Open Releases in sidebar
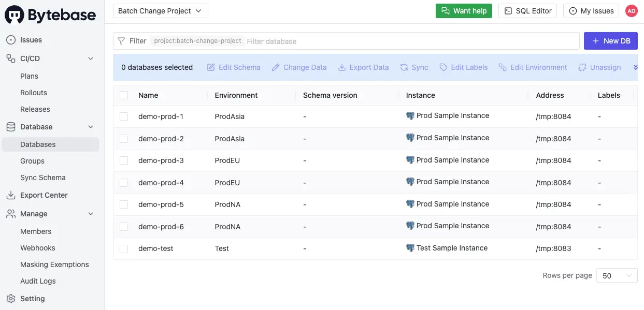 click(35, 109)
